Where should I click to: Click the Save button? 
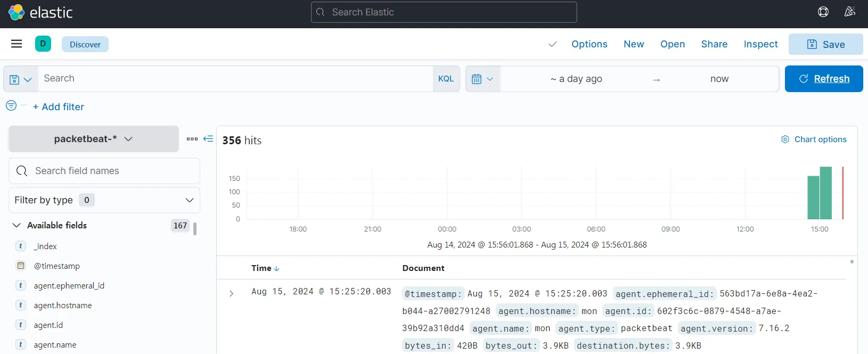click(x=826, y=44)
